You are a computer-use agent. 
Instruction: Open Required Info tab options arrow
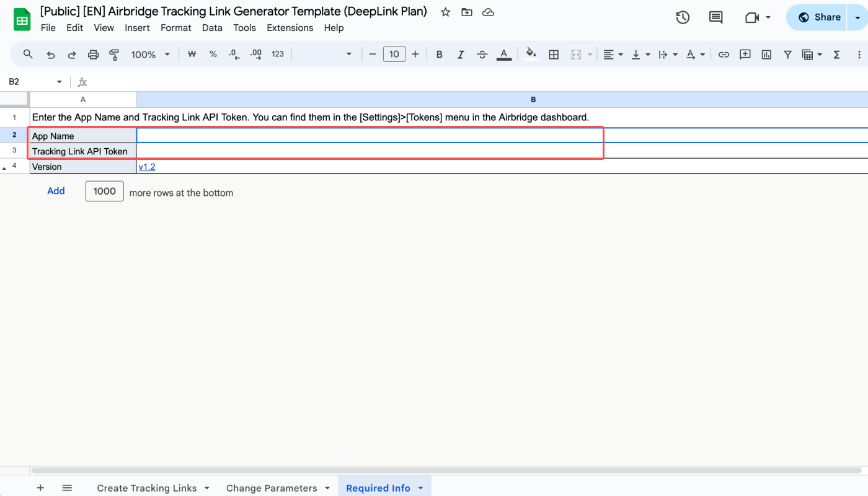pos(420,488)
